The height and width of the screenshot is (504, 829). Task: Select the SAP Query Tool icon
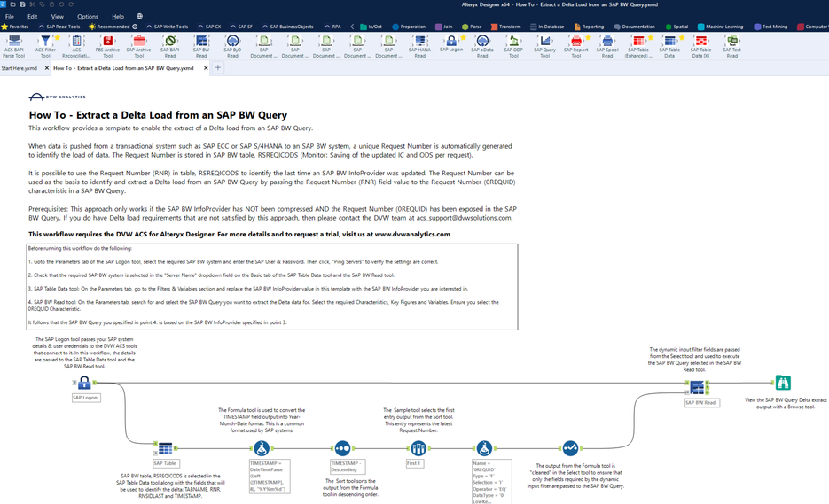point(544,42)
